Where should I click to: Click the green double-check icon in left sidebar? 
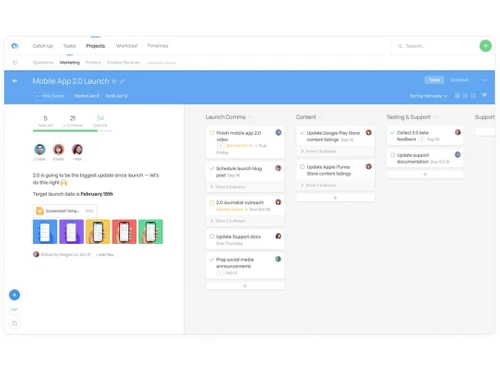(x=14, y=309)
